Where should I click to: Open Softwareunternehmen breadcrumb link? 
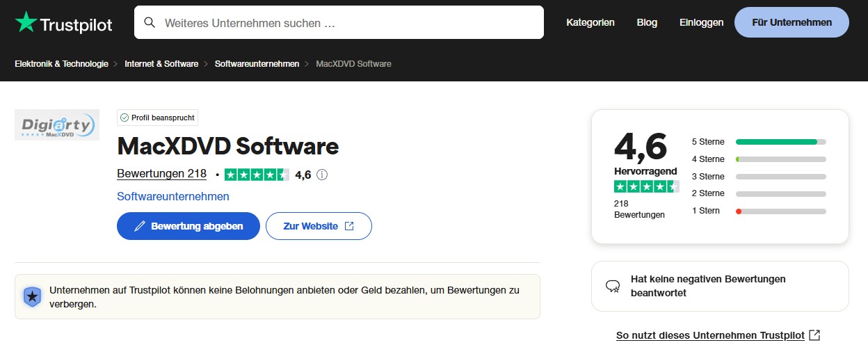(x=257, y=63)
